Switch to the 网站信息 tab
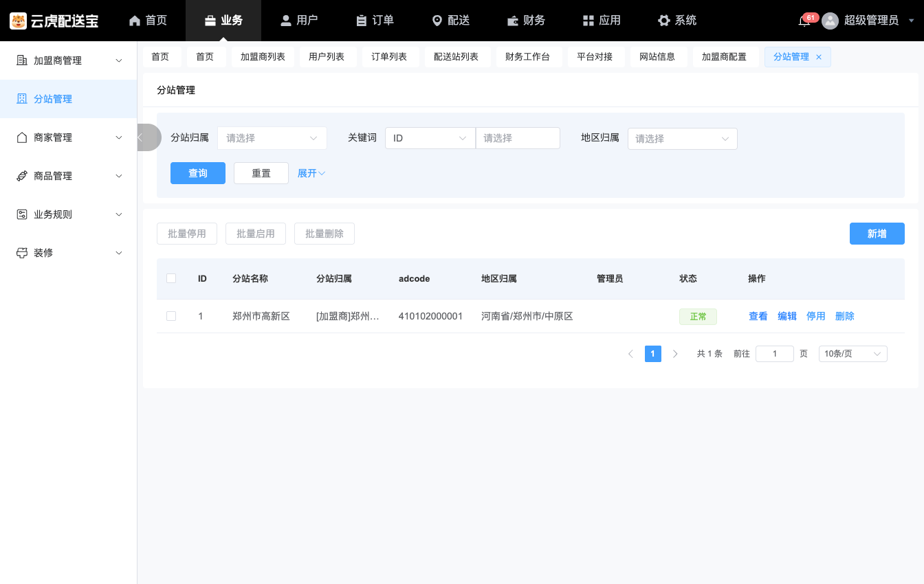The image size is (924, 584). [x=657, y=57]
